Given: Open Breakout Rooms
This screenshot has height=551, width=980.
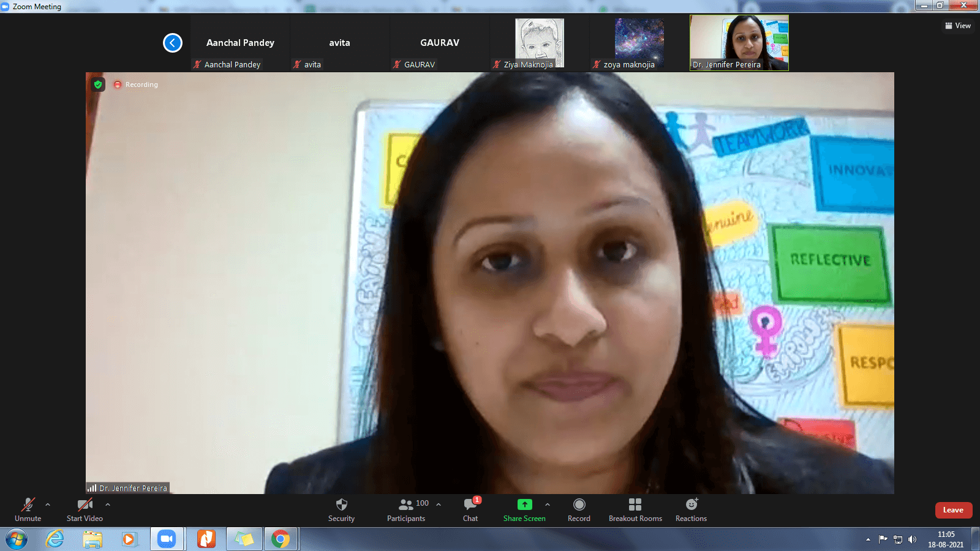Looking at the screenshot, I should [x=635, y=509].
